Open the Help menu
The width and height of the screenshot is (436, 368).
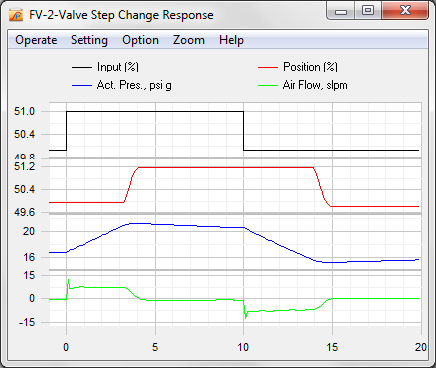231,40
